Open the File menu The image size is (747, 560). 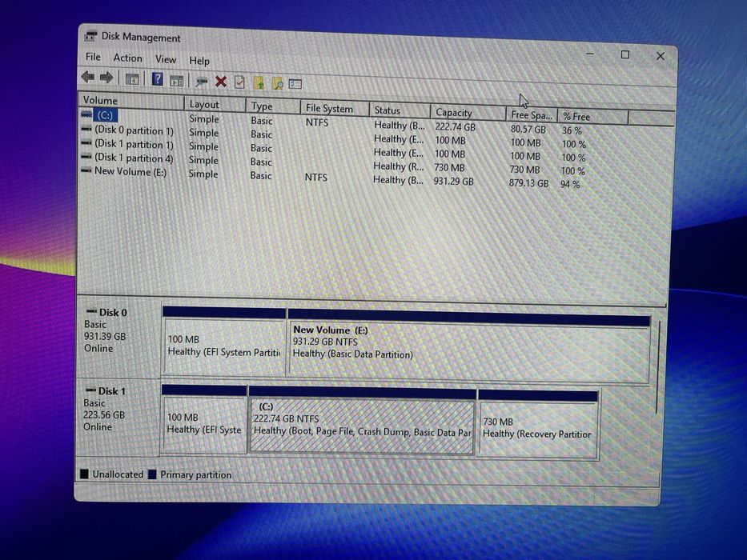[93, 57]
